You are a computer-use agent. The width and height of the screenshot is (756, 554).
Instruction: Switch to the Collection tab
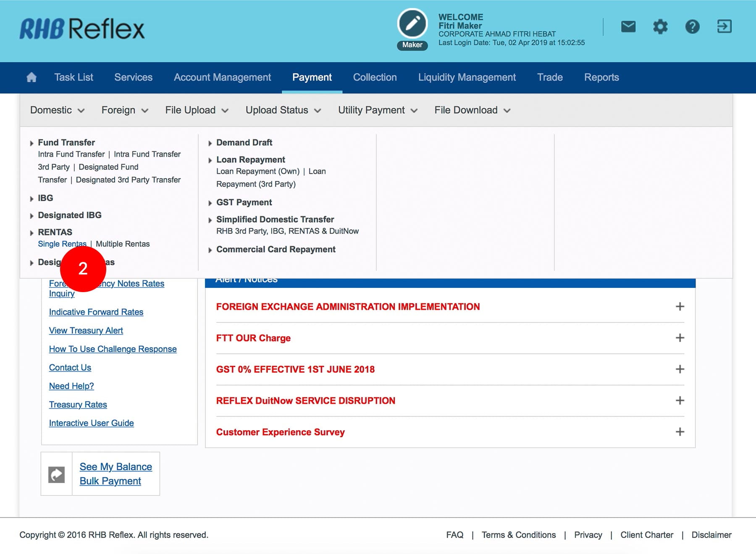375,77
